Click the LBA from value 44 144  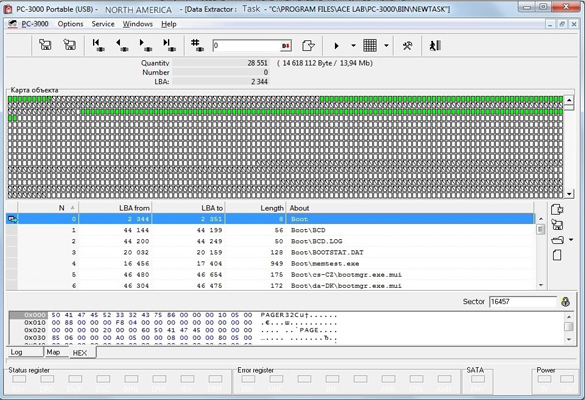136,230
